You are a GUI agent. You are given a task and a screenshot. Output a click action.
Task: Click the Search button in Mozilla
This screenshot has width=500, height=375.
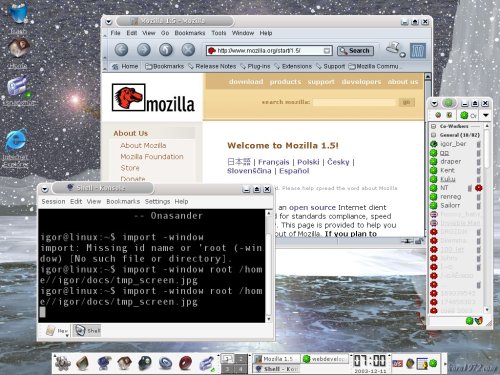pyautogui.click(x=355, y=51)
